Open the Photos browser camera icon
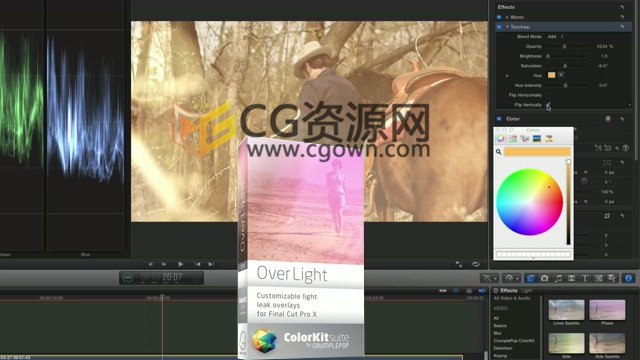 point(544,278)
